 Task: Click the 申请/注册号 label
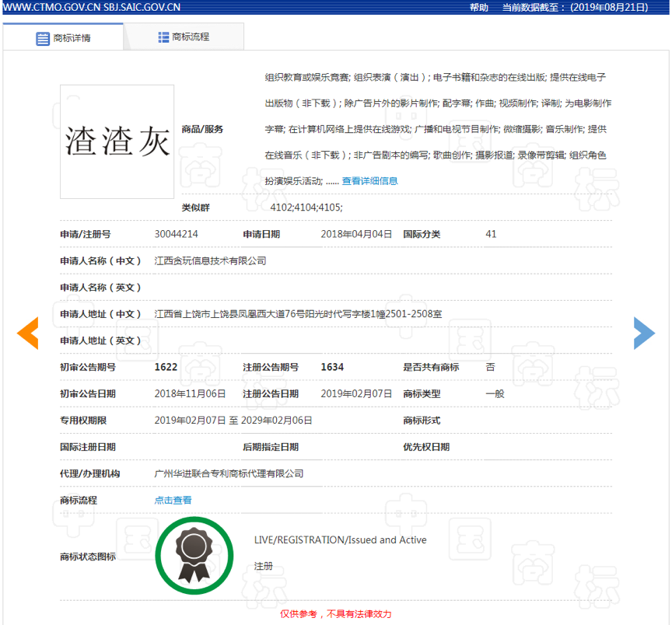[86, 234]
